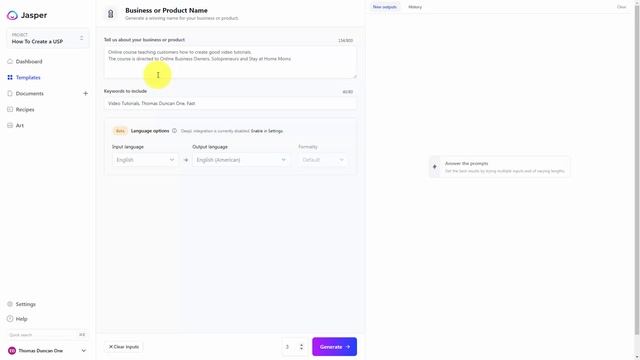Screen dimensions: 640x360
Task: Select the Templates grid icon
Action: 10,78
